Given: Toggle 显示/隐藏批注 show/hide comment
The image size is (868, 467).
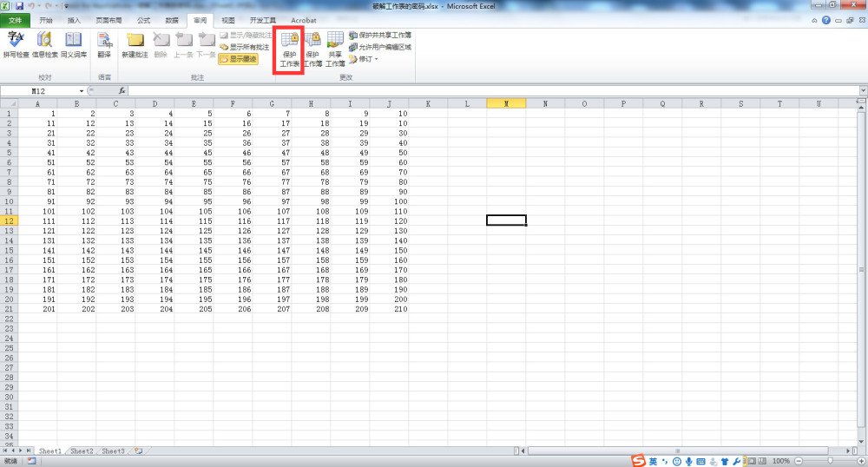Looking at the screenshot, I should 246,35.
